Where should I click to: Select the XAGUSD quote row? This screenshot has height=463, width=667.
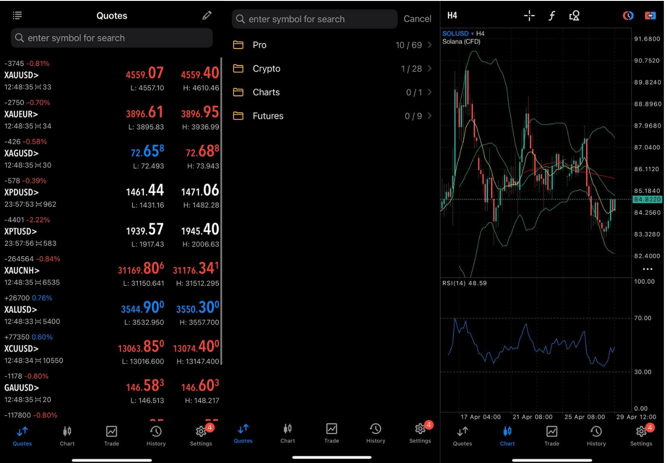(x=111, y=154)
